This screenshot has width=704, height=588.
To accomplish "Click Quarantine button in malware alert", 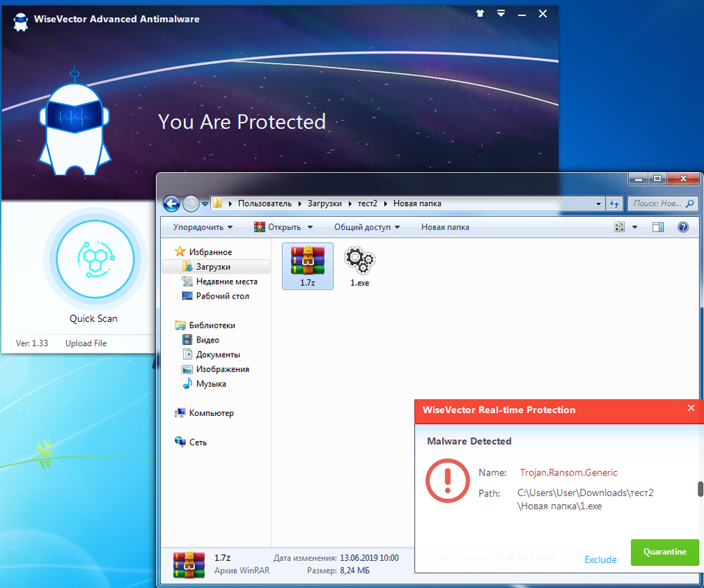I will (665, 552).
